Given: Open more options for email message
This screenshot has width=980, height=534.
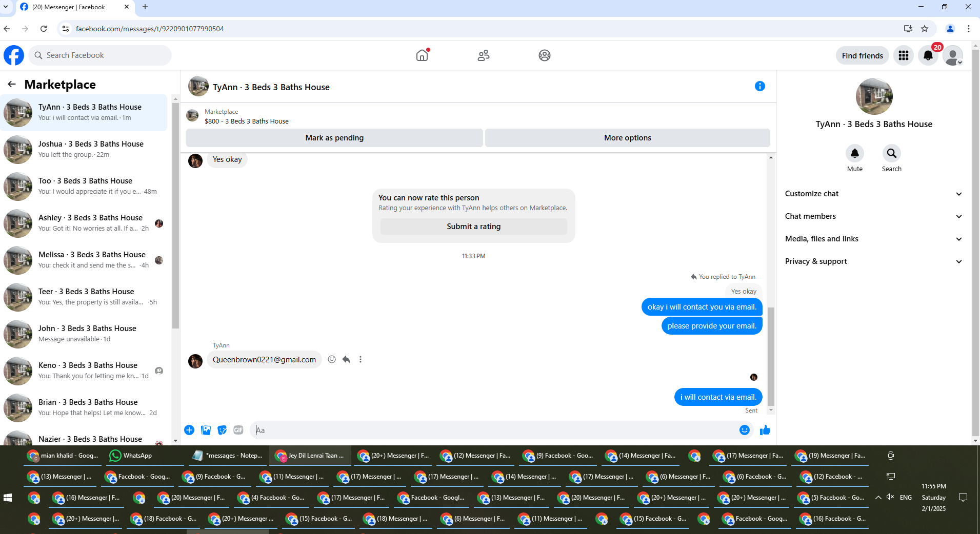Looking at the screenshot, I should click(361, 359).
